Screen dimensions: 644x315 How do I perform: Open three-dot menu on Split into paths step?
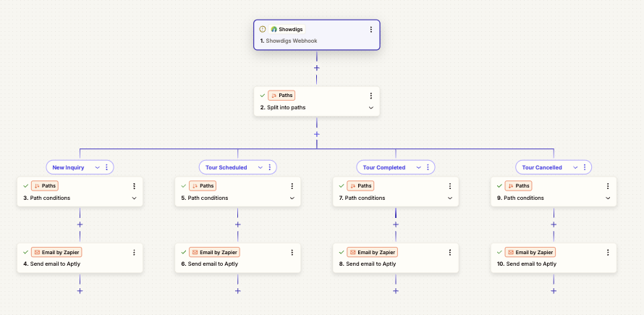[371, 96]
